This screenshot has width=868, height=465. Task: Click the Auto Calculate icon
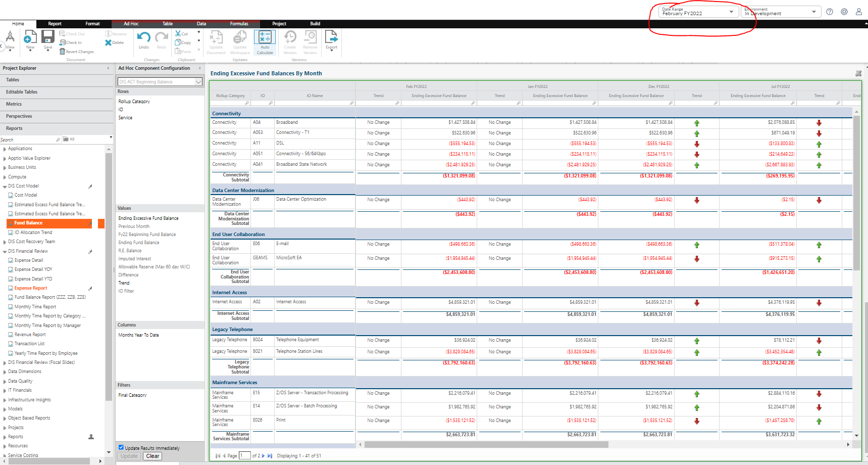point(265,37)
